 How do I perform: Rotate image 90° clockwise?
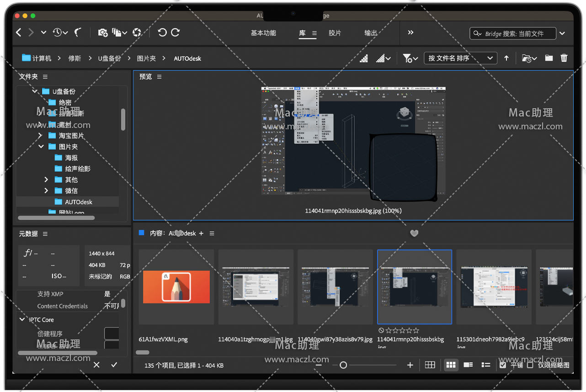click(x=176, y=32)
